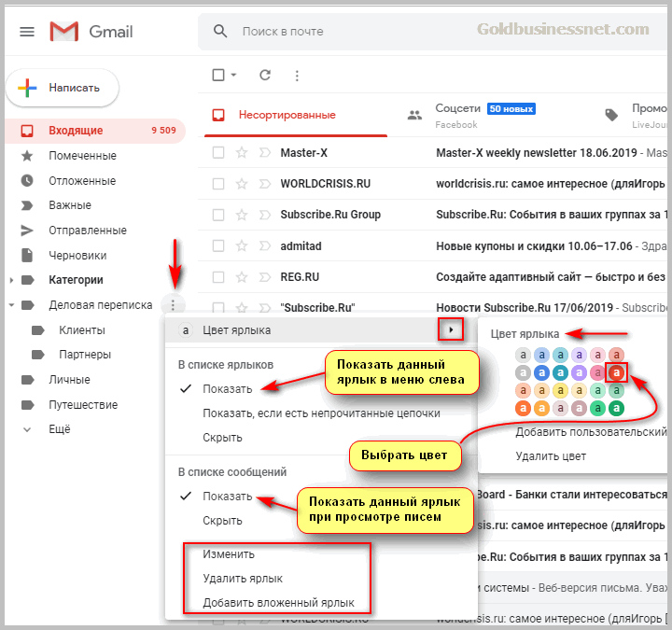Pick the orange label color swatch
The height and width of the screenshot is (630, 672).
tap(523, 409)
